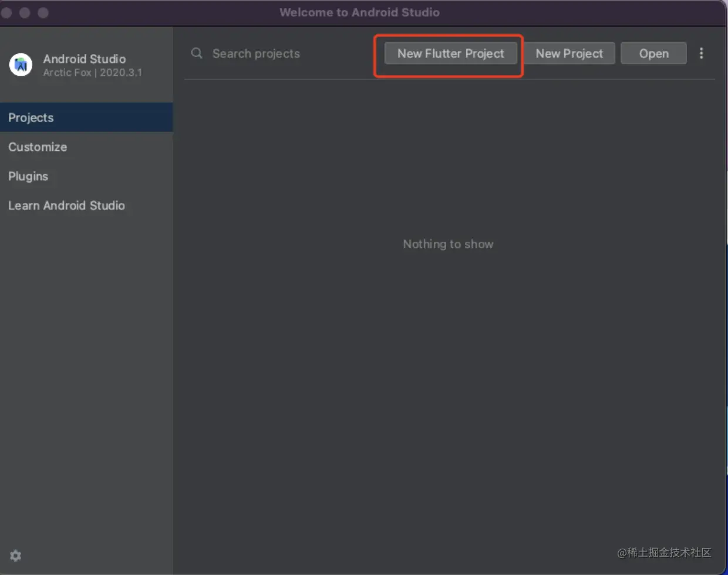728x575 pixels.
Task: Close the Welcome to Android Studio window
Action: tap(6, 12)
